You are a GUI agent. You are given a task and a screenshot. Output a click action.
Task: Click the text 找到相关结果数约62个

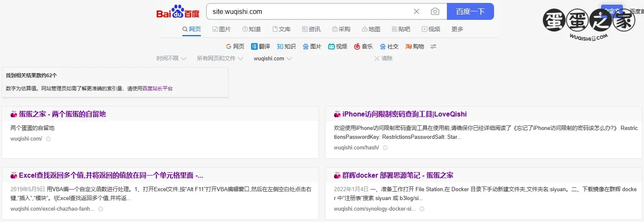[31, 76]
